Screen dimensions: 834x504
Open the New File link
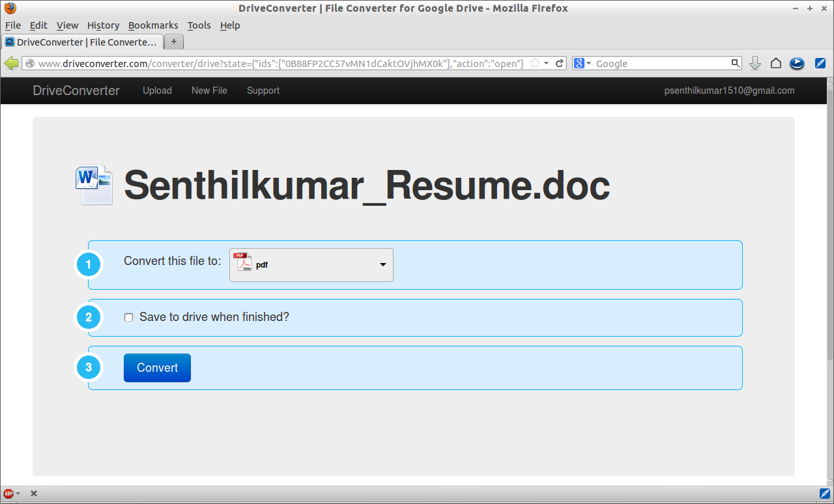coord(209,91)
